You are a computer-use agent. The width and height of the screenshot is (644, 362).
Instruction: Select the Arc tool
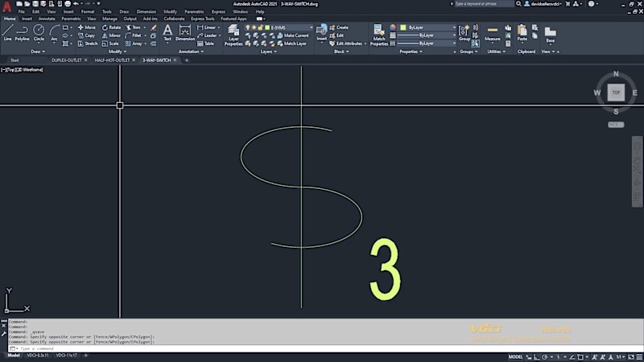54,33
